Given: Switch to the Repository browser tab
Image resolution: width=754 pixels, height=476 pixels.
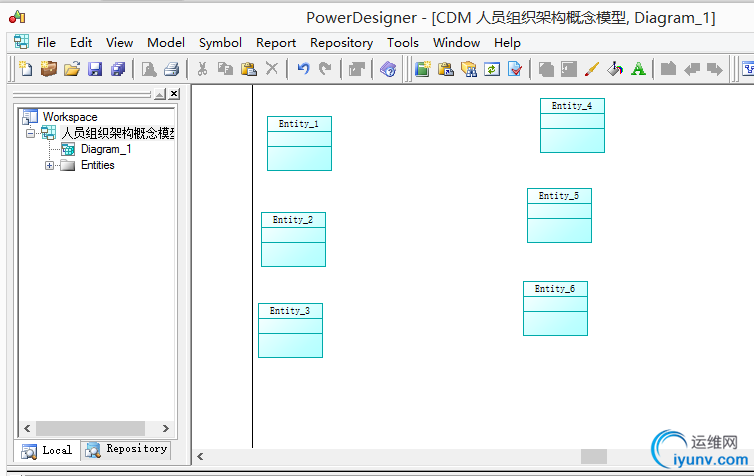Looking at the screenshot, I should pyautogui.click(x=126, y=450).
